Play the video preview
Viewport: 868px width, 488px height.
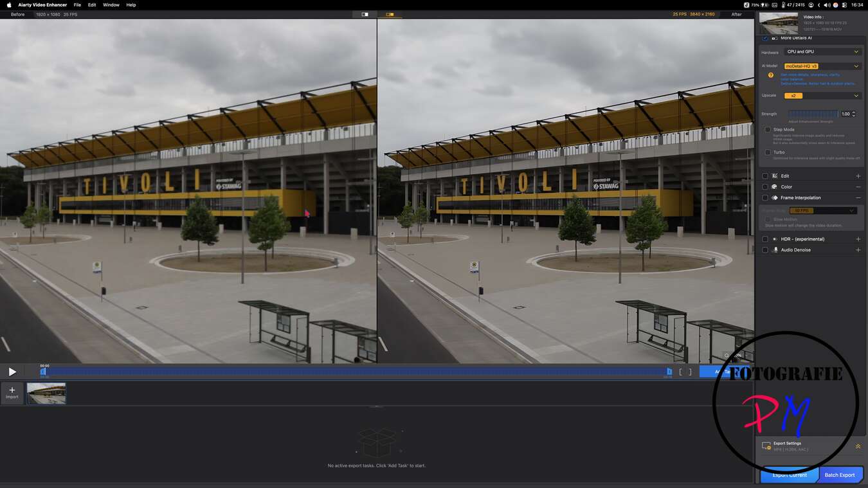pyautogui.click(x=12, y=372)
